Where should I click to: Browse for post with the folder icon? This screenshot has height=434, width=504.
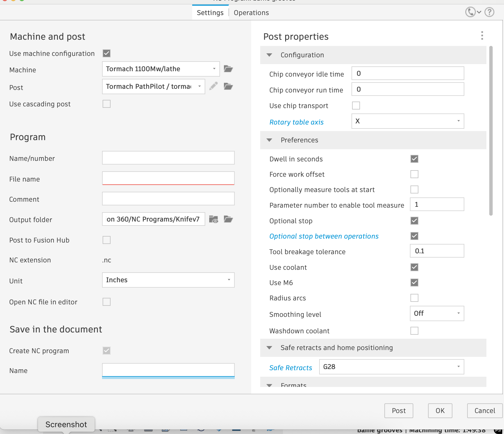(228, 86)
